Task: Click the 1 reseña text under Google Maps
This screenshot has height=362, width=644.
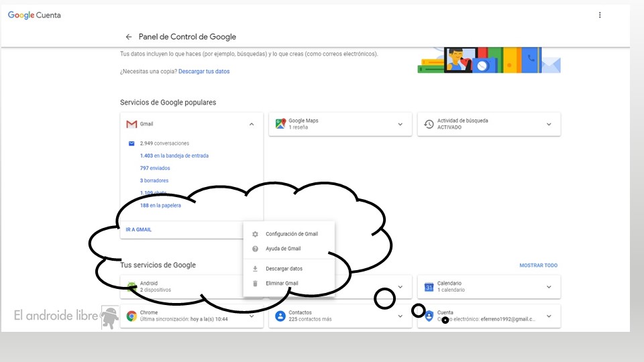Action: point(298,127)
